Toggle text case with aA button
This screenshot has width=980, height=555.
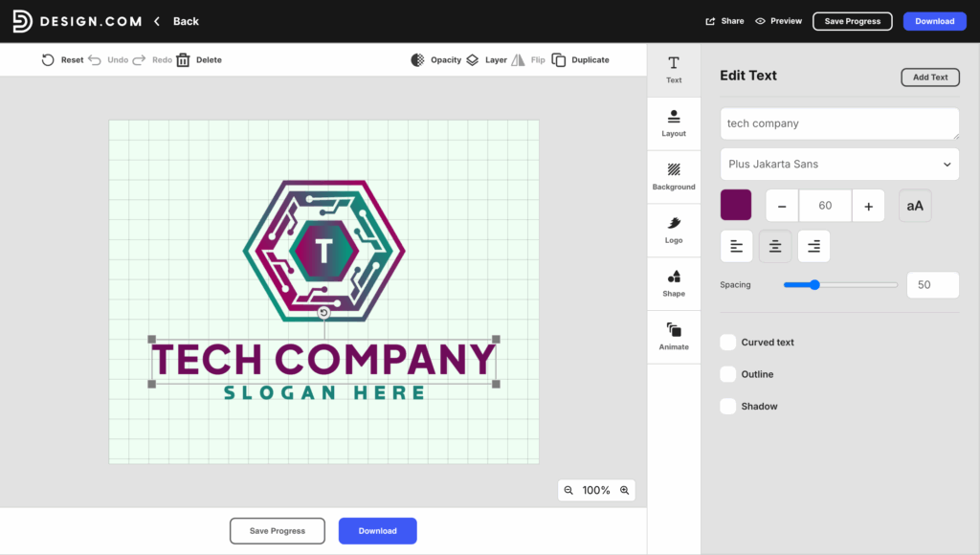[915, 206]
